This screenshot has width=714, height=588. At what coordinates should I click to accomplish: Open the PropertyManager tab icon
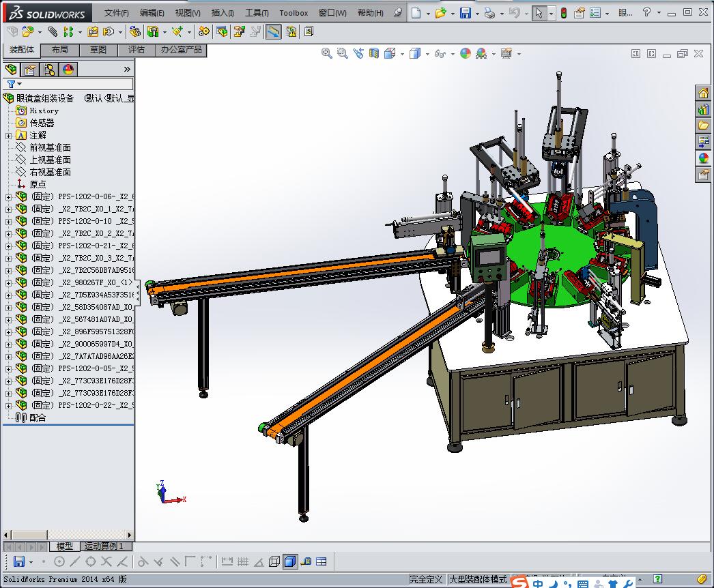point(30,70)
